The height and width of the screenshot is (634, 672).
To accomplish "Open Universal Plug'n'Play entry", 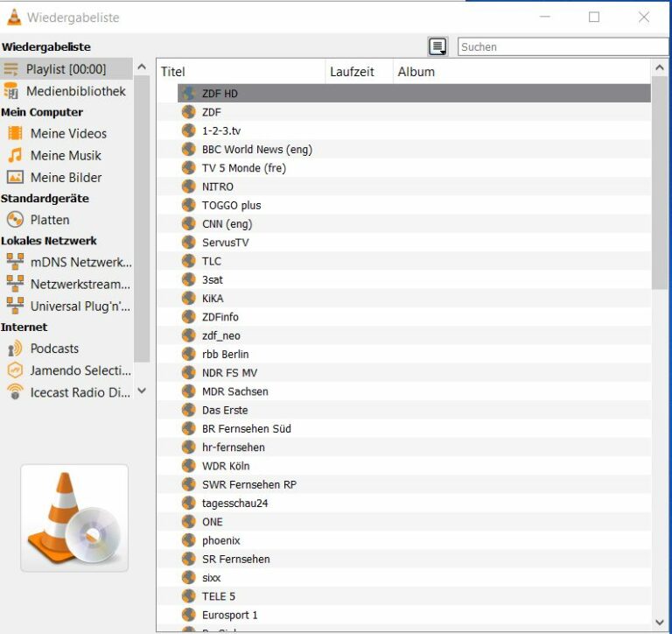I will pyautogui.click(x=80, y=306).
